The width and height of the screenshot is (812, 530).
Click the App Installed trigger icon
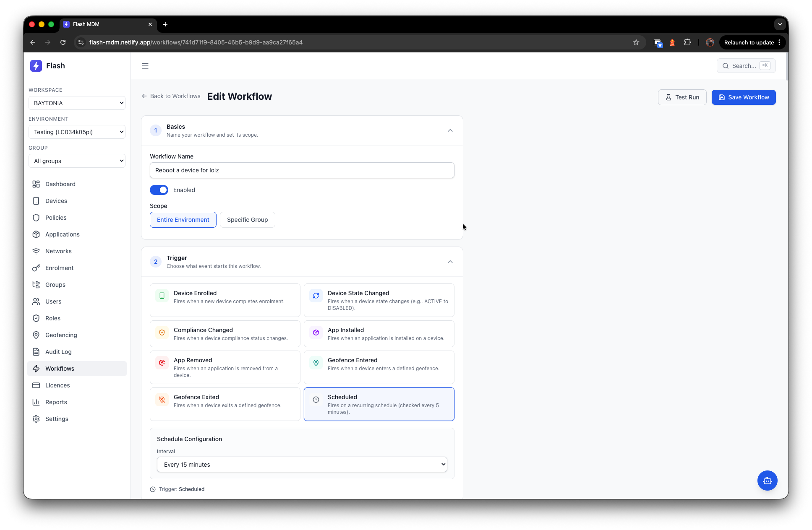point(316,333)
